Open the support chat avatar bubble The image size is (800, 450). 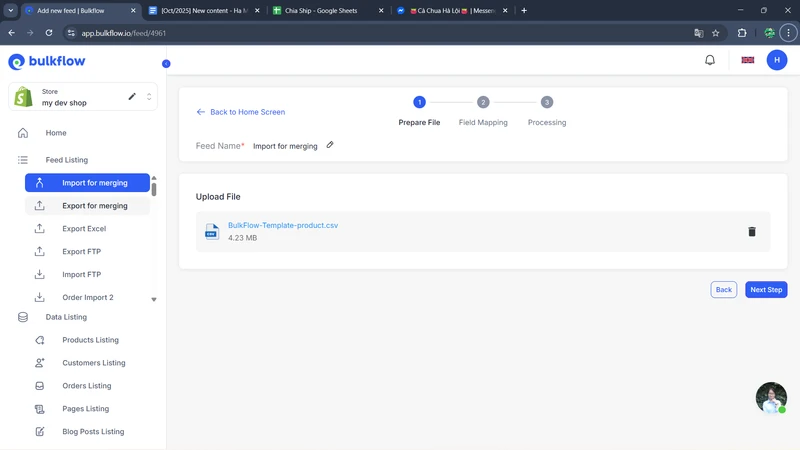pos(771,397)
